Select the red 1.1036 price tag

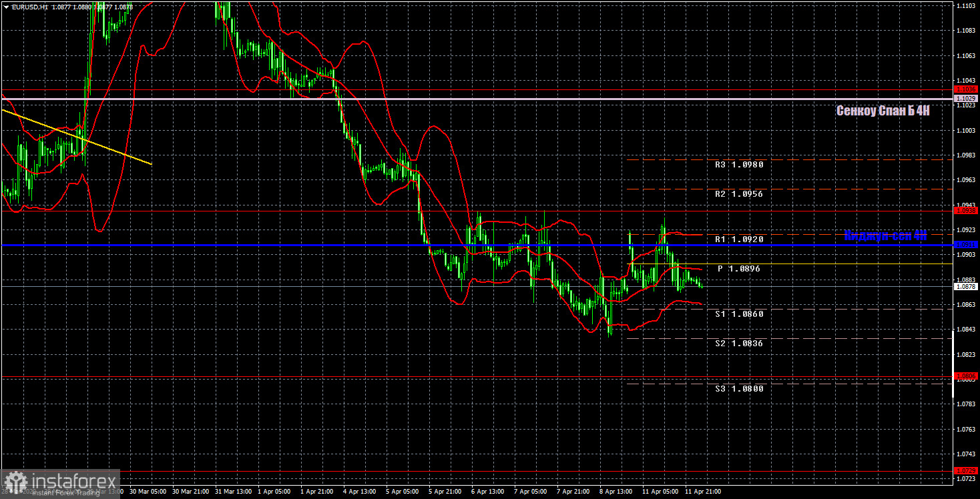[x=966, y=89]
